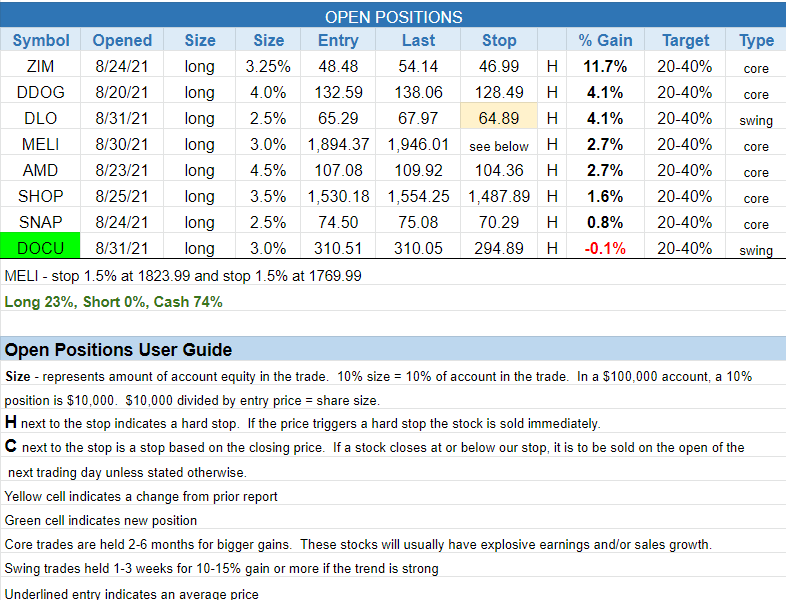Select MELI last price 1,946.01

tap(418, 144)
